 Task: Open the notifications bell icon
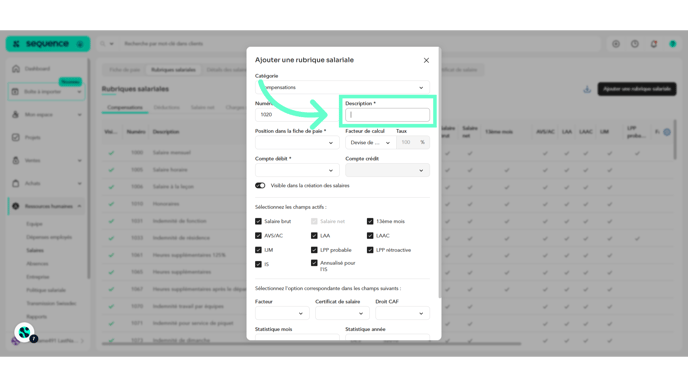654,44
